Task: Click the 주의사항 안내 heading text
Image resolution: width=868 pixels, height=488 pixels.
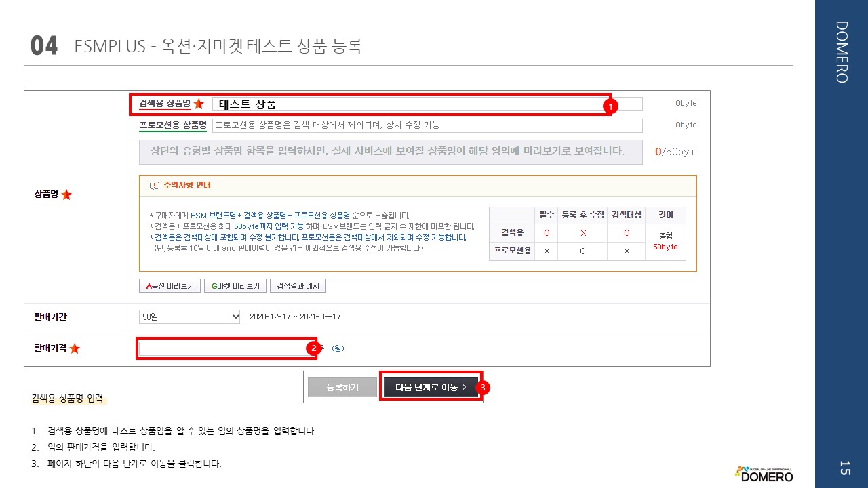Action: pyautogui.click(x=187, y=185)
